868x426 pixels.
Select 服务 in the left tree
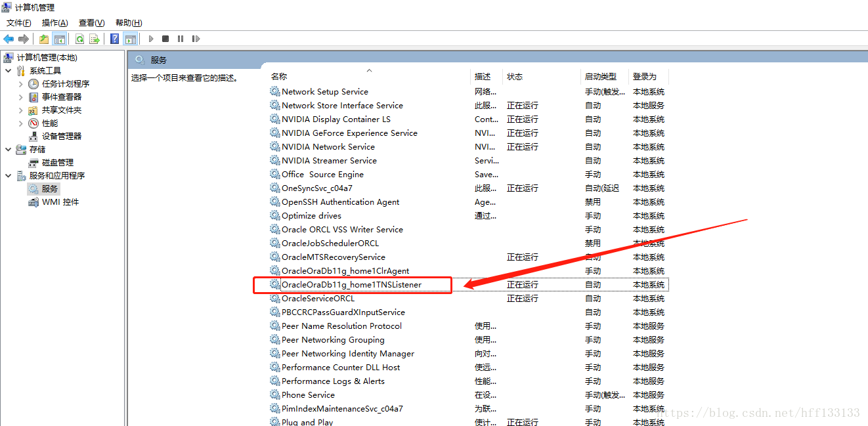pyautogui.click(x=50, y=188)
